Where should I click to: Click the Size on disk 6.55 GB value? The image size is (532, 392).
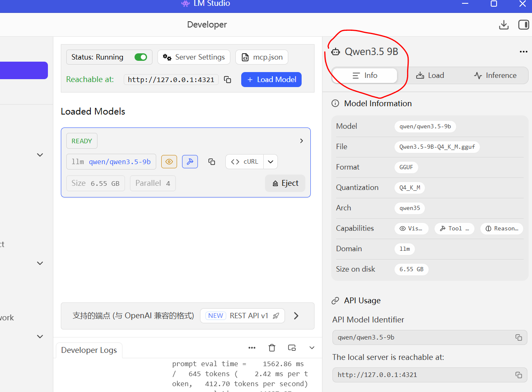click(x=411, y=269)
